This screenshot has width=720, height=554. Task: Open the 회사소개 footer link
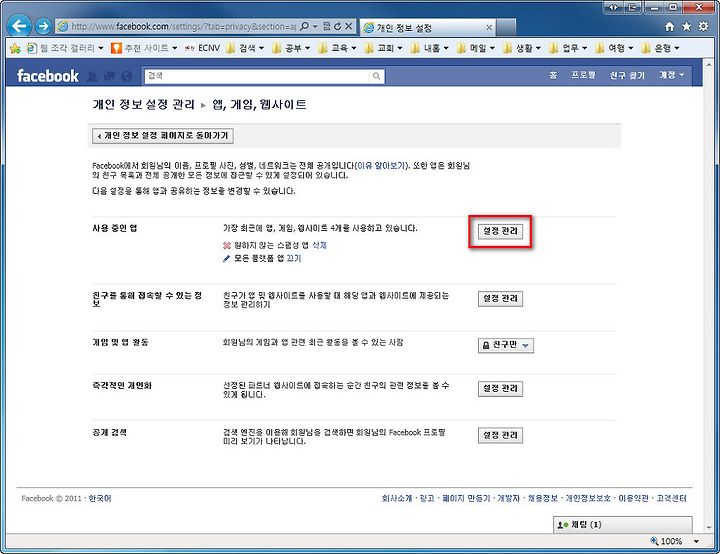397,498
